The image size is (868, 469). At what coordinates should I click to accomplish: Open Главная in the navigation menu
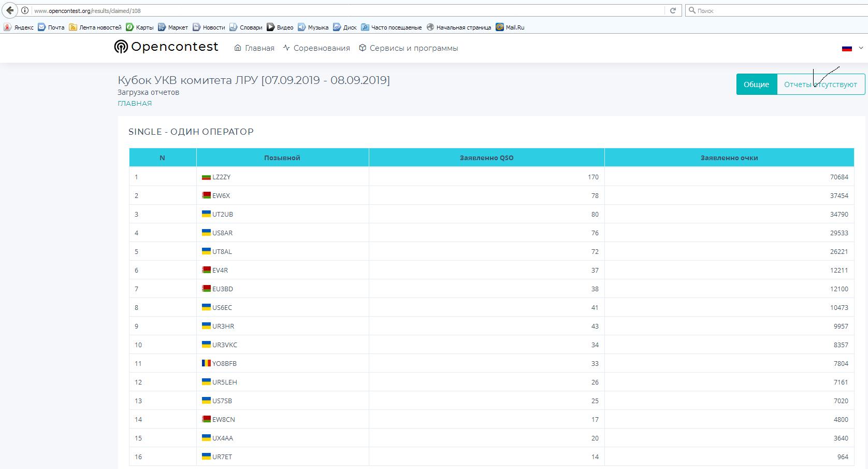[x=254, y=48]
